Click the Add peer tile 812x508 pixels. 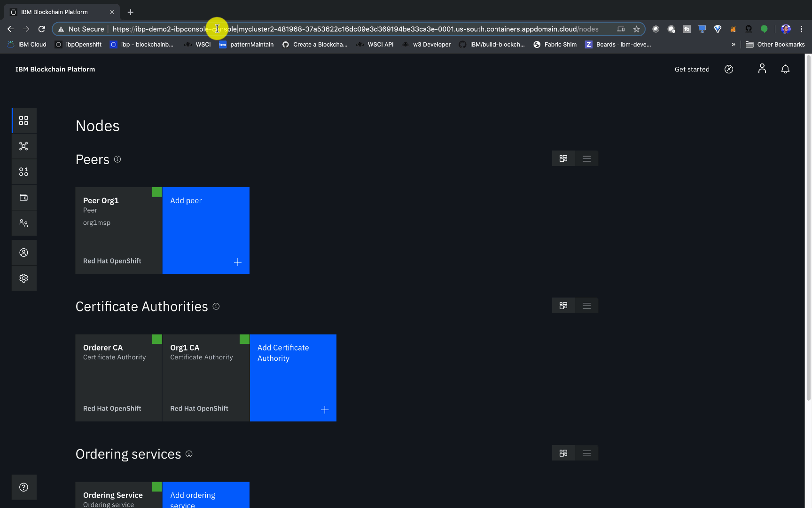click(206, 230)
